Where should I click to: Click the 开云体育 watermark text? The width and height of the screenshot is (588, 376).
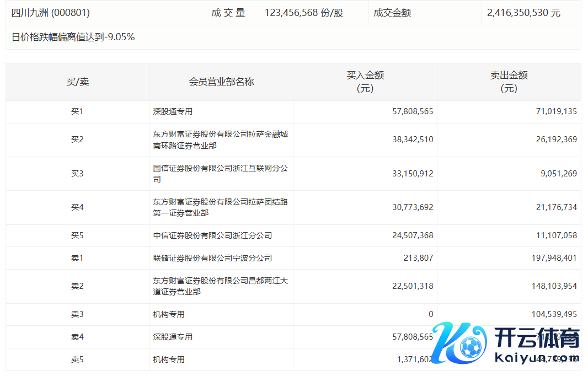point(536,338)
